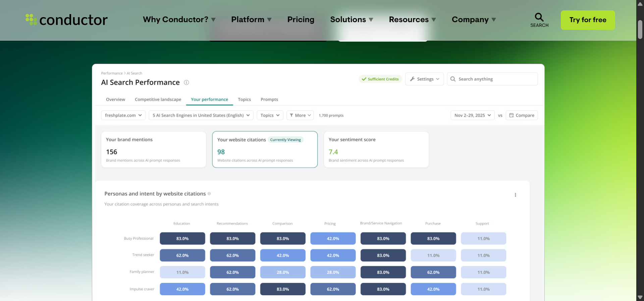Click the filter funnel icon in More
The width and height of the screenshot is (644, 301).
click(x=291, y=115)
